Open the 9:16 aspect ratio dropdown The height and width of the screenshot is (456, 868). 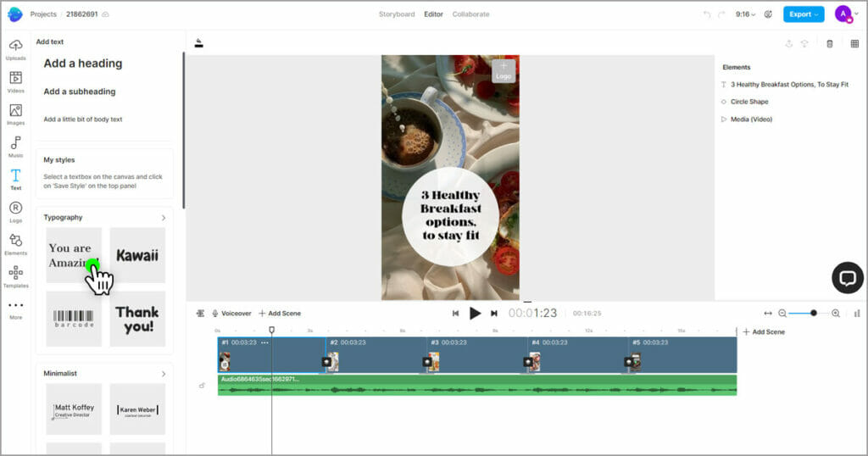click(x=745, y=14)
